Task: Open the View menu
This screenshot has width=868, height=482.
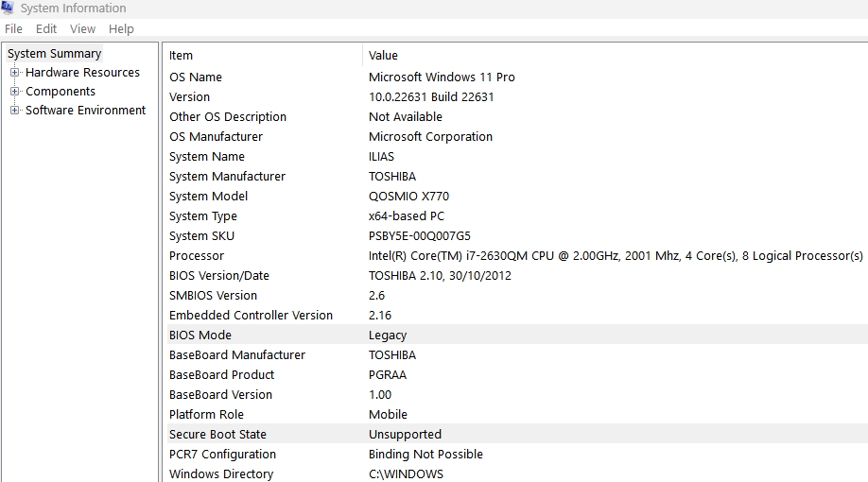Action: [x=82, y=28]
